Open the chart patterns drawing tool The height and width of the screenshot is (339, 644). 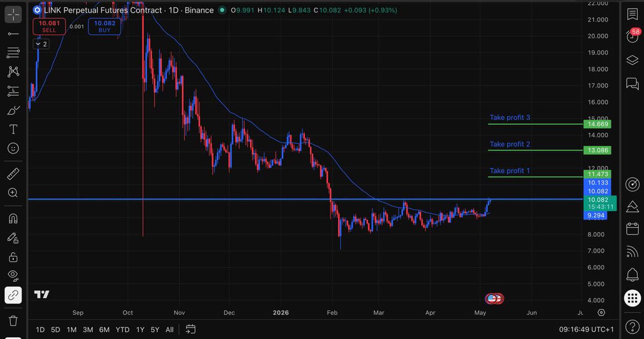coord(13,71)
